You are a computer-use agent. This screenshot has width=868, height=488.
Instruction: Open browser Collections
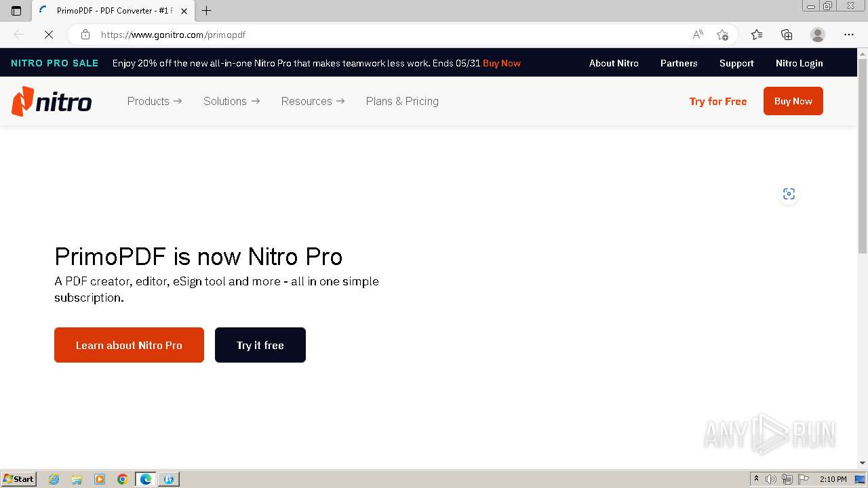coord(787,35)
